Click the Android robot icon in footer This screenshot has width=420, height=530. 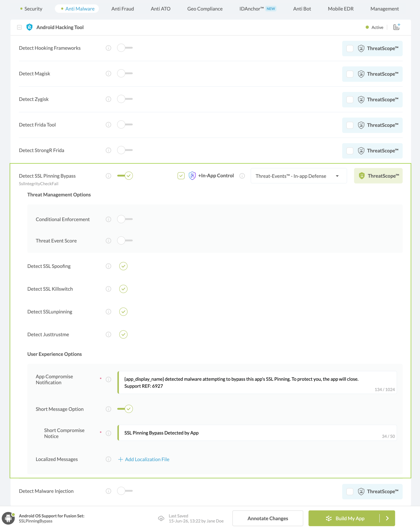8,518
